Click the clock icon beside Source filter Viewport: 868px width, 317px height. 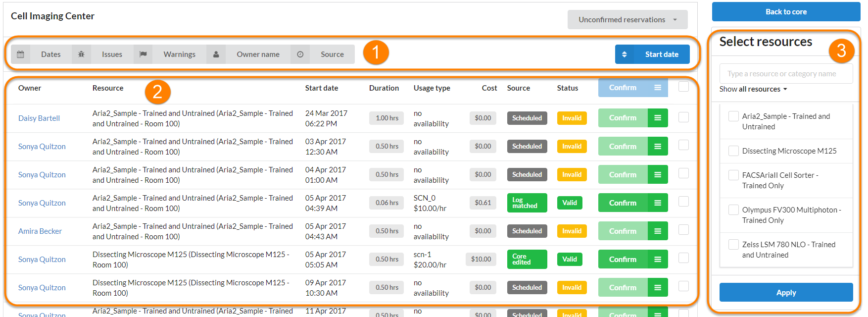pyautogui.click(x=300, y=54)
